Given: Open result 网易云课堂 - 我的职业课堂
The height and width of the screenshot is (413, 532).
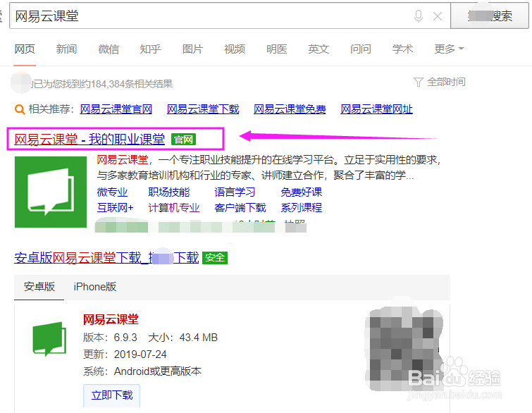Looking at the screenshot, I should point(89,139).
